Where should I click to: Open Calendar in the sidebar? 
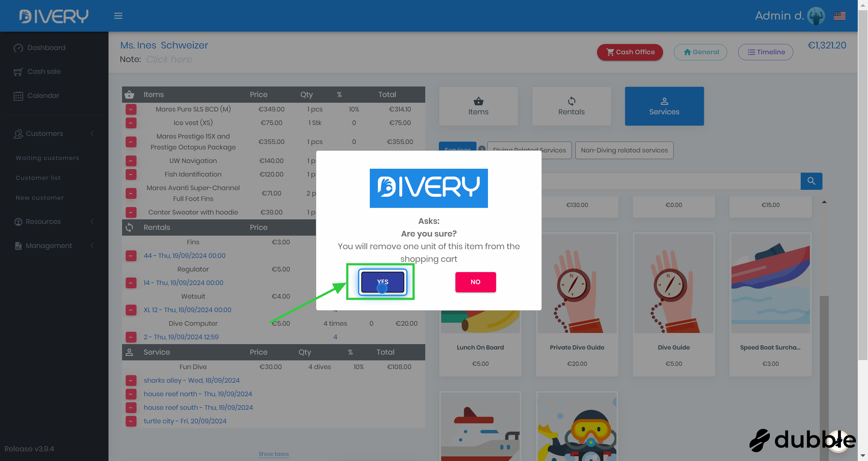(43, 96)
